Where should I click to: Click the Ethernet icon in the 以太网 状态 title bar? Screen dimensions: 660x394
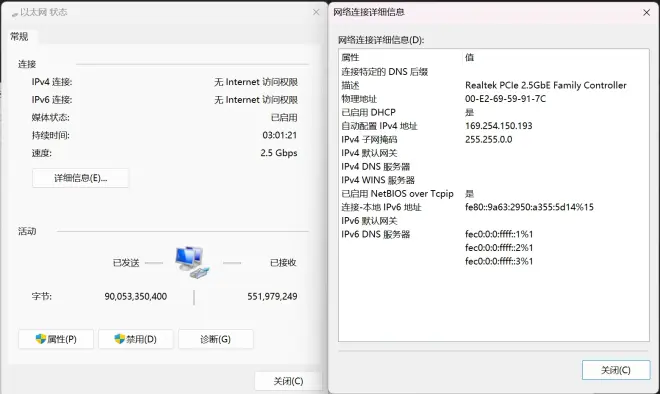click(15, 13)
